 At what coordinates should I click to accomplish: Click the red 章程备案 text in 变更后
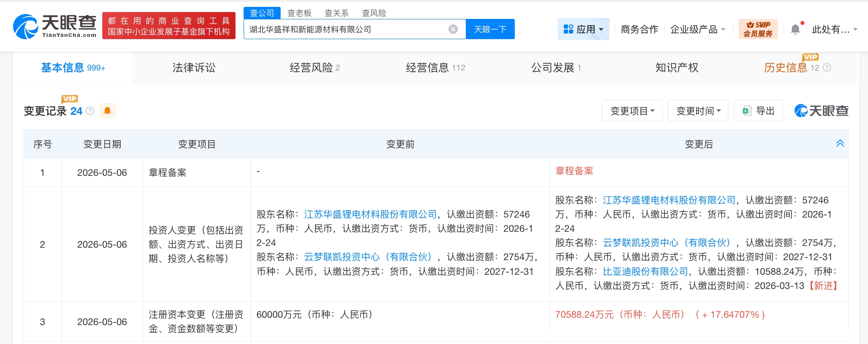tap(574, 171)
